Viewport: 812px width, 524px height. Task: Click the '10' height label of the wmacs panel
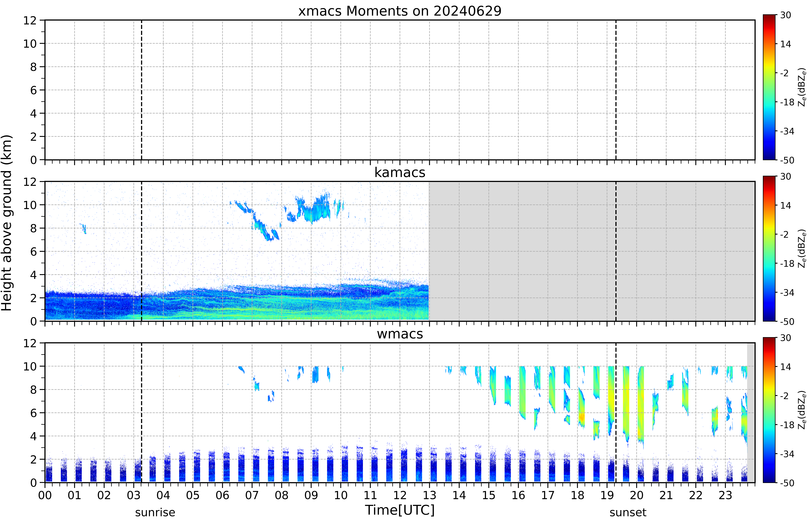[x=30, y=366]
